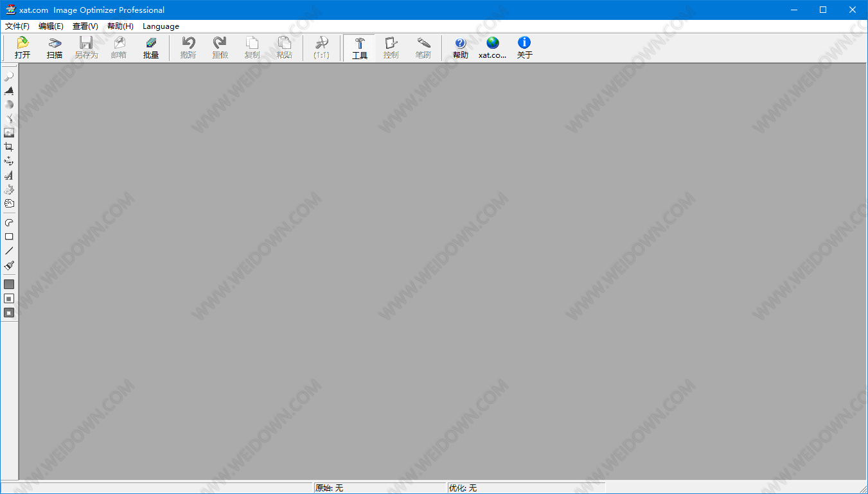Select the picture image tool
This screenshot has width=868, height=494.
pos(9,133)
